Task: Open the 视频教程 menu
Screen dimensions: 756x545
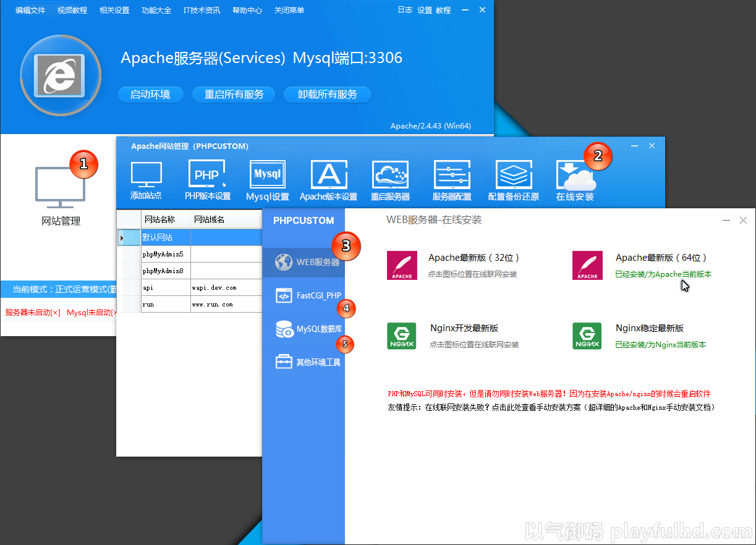Action: 72,11
